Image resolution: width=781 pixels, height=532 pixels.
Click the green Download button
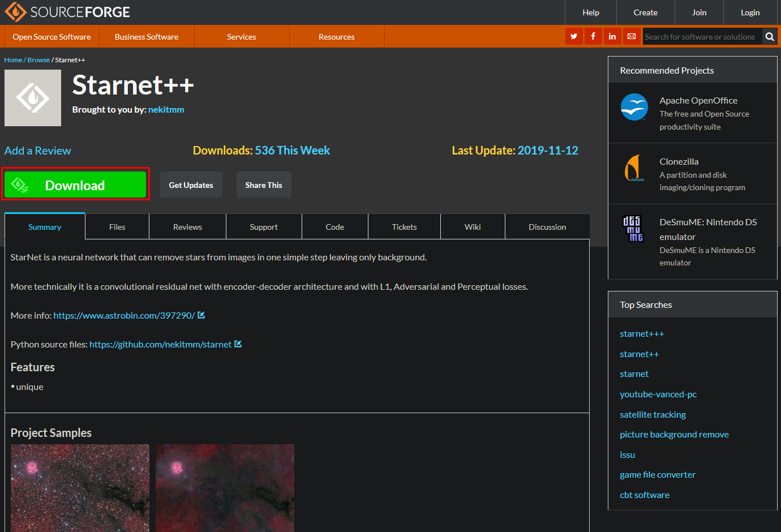coord(75,185)
